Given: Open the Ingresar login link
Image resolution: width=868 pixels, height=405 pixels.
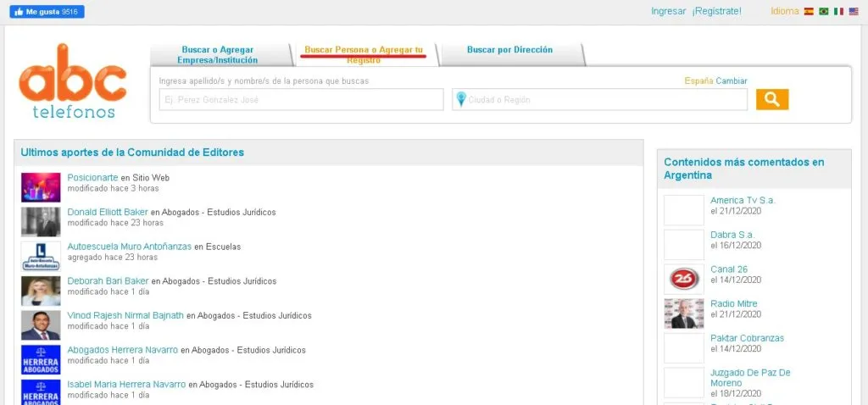Looking at the screenshot, I should tap(668, 11).
